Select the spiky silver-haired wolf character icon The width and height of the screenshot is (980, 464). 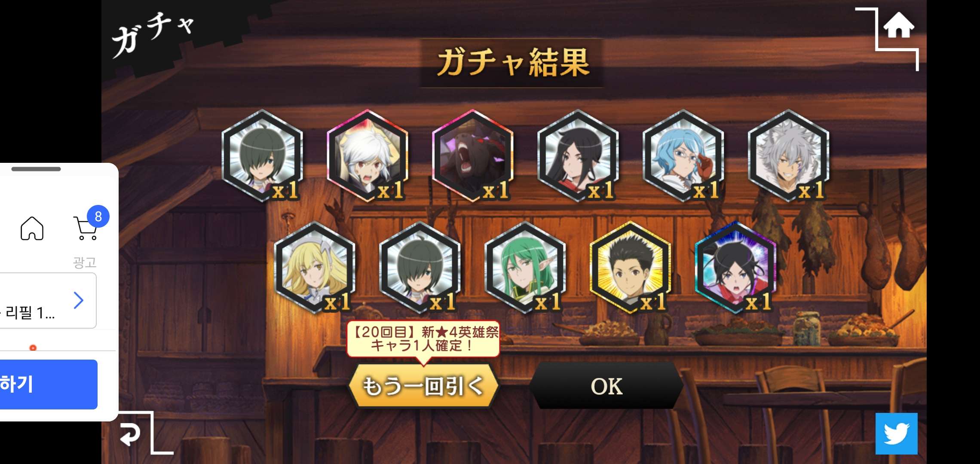(788, 156)
